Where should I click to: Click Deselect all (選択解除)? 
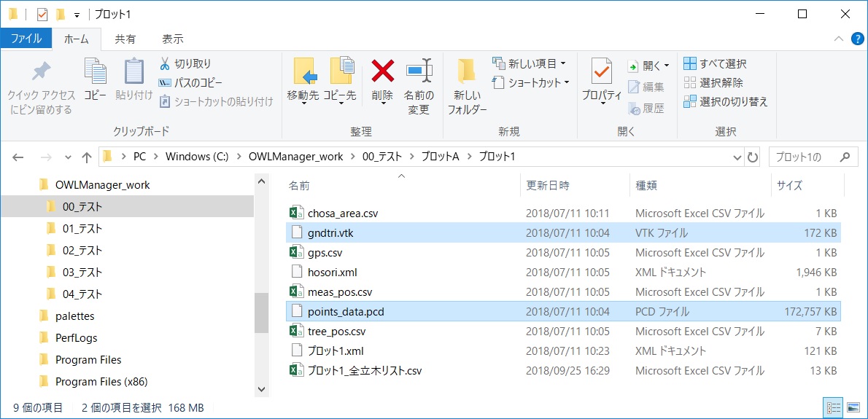click(713, 83)
